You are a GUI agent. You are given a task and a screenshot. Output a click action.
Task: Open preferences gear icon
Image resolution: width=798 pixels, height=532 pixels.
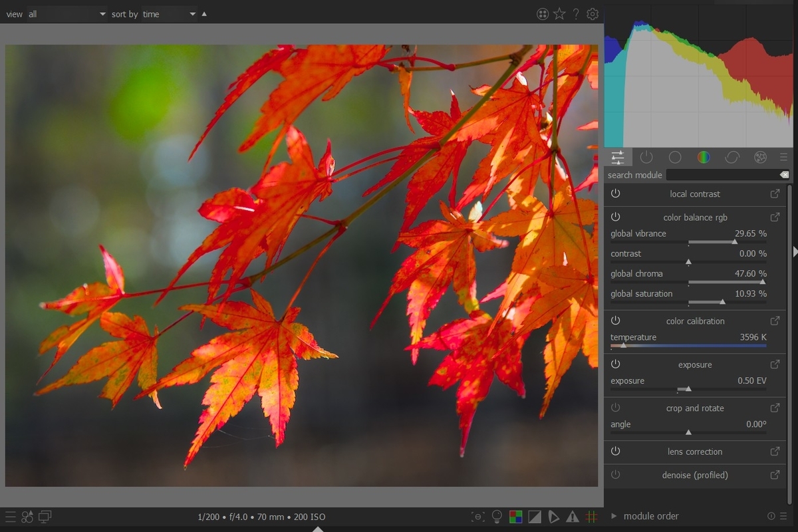tap(593, 14)
